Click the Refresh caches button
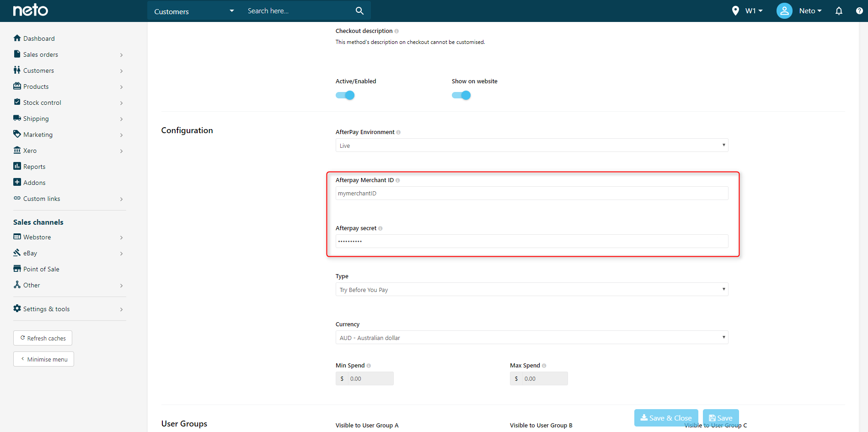 [43, 338]
